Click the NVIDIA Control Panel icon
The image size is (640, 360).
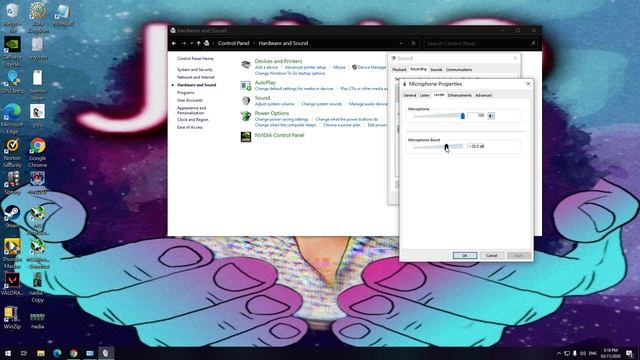(x=246, y=136)
